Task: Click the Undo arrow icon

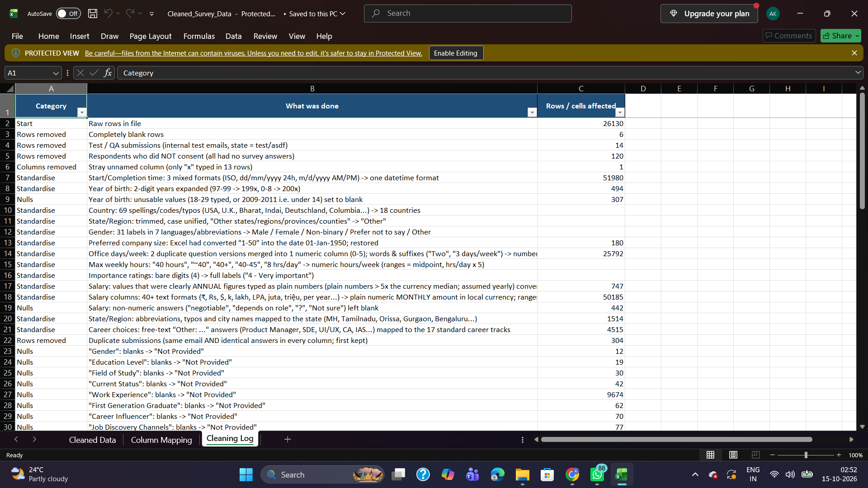Action: pos(108,14)
